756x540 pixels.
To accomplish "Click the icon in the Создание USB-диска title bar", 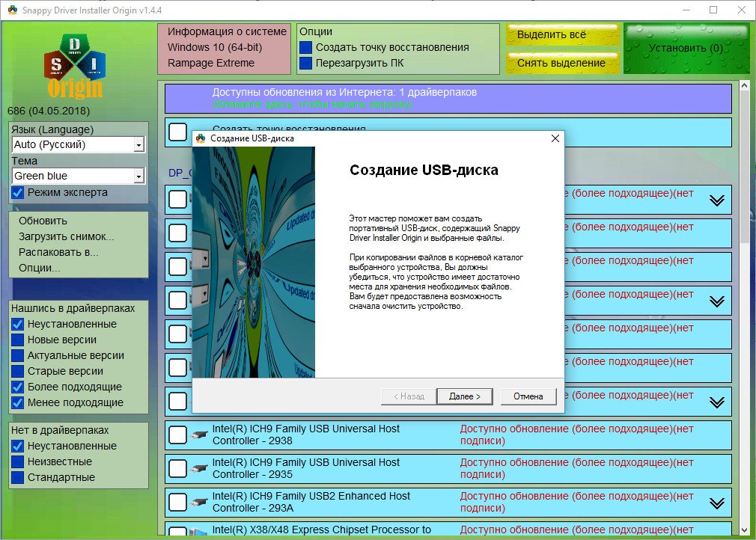I will click(201, 138).
